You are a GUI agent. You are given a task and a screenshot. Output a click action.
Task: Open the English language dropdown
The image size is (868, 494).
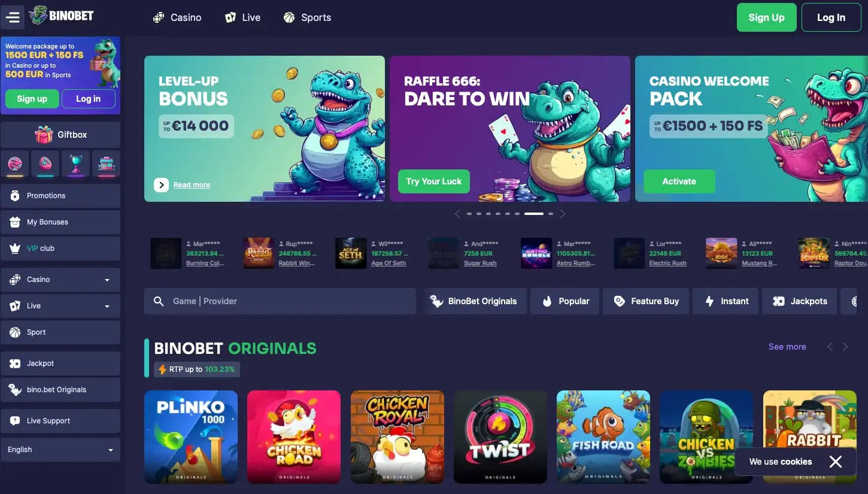(x=60, y=450)
